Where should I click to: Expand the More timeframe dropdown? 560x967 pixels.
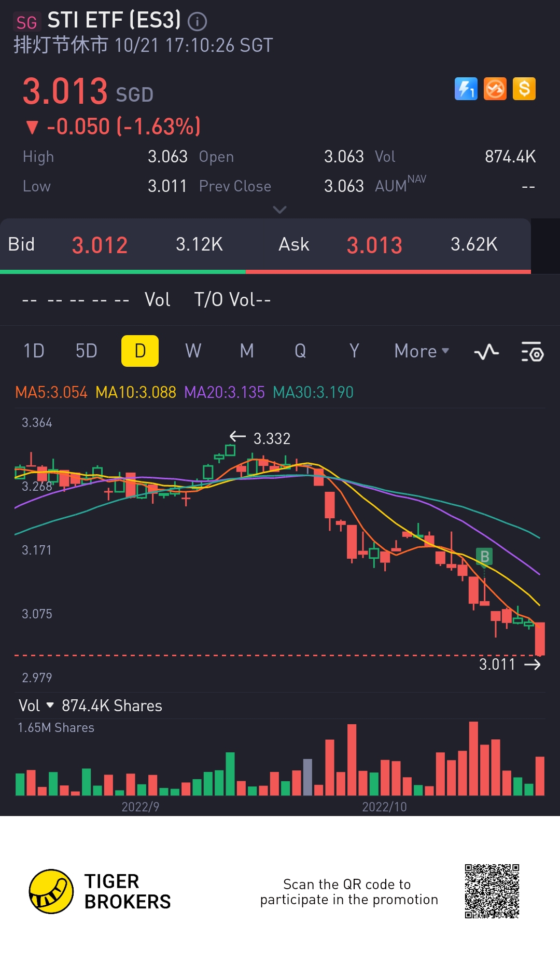click(421, 351)
